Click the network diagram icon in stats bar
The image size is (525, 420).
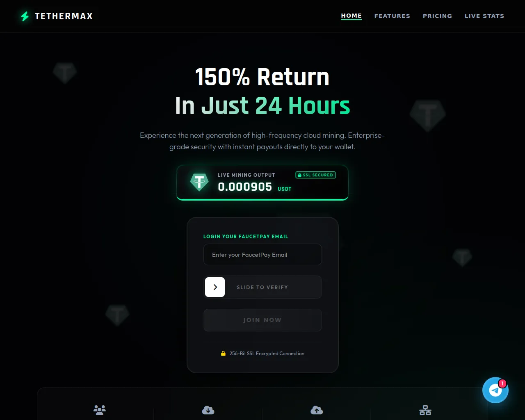[425, 410]
